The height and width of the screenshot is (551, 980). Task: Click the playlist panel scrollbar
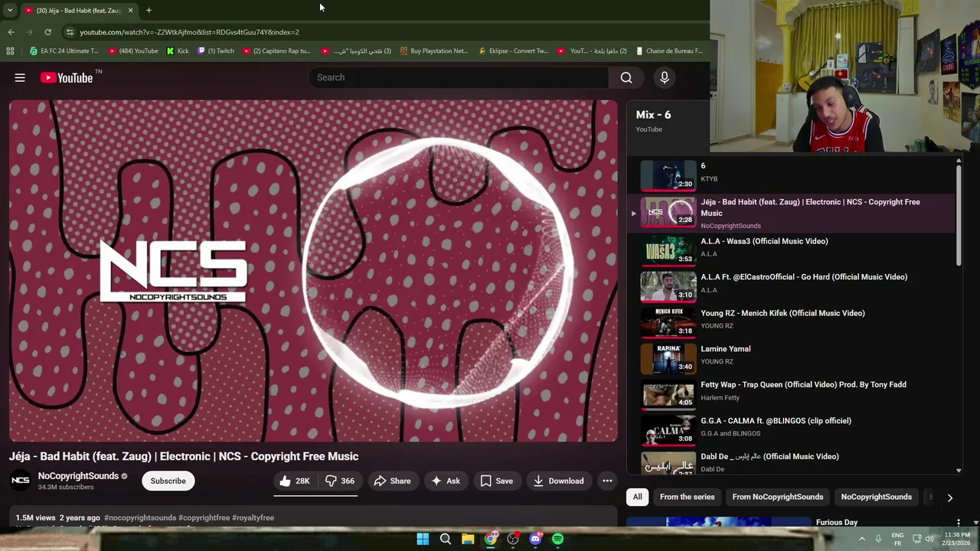coord(958,214)
